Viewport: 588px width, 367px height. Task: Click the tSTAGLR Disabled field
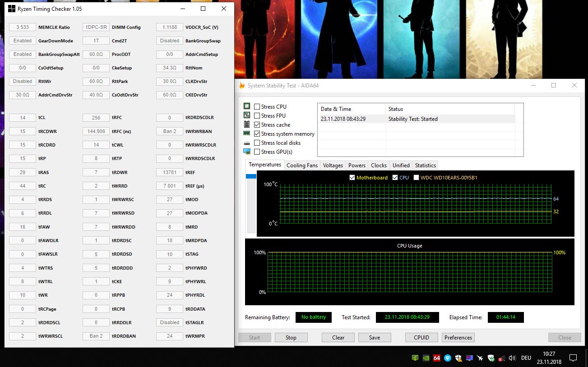coord(170,322)
